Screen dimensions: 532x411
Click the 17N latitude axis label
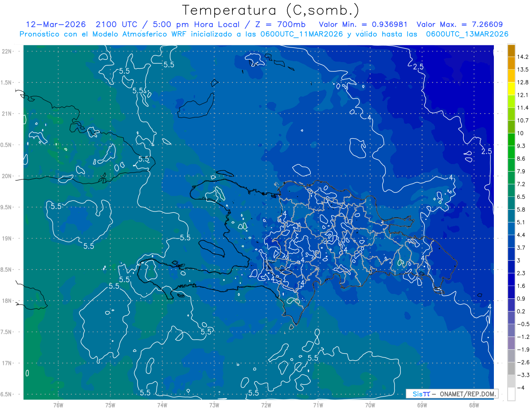(x=8, y=363)
